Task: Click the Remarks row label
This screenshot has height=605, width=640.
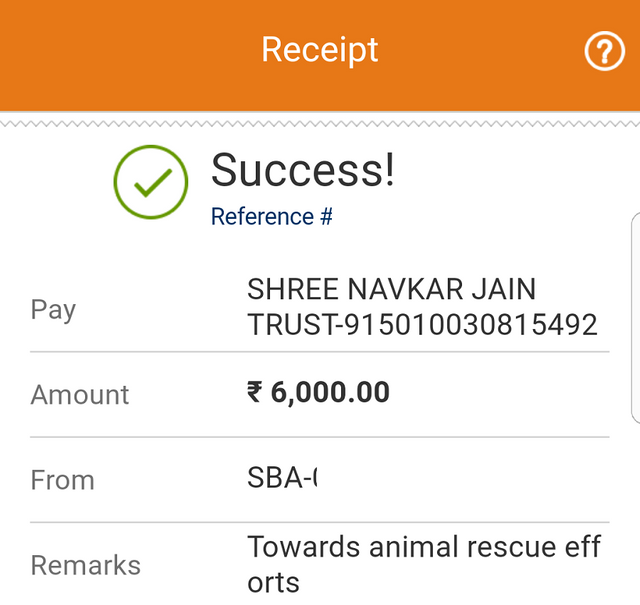Action: point(86,565)
